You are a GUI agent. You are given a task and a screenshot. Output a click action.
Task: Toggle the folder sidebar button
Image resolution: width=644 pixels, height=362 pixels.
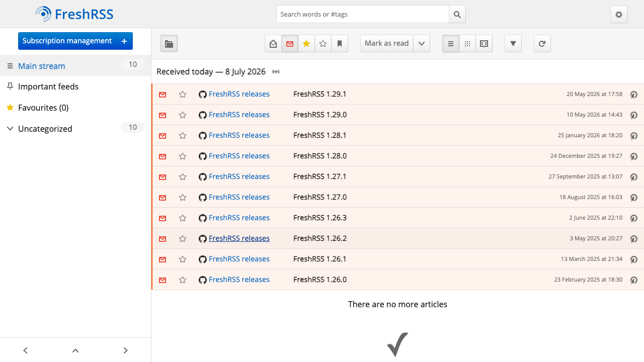click(x=169, y=44)
